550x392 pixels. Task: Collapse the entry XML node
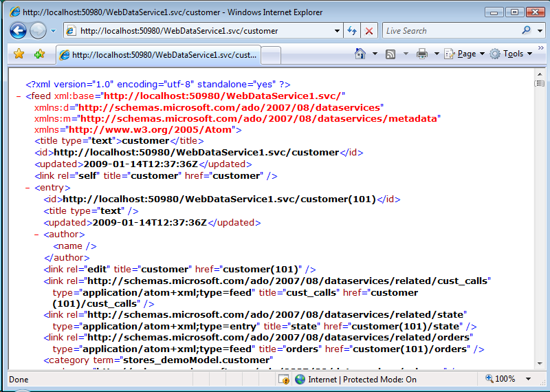pyautogui.click(x=27, y=188)
